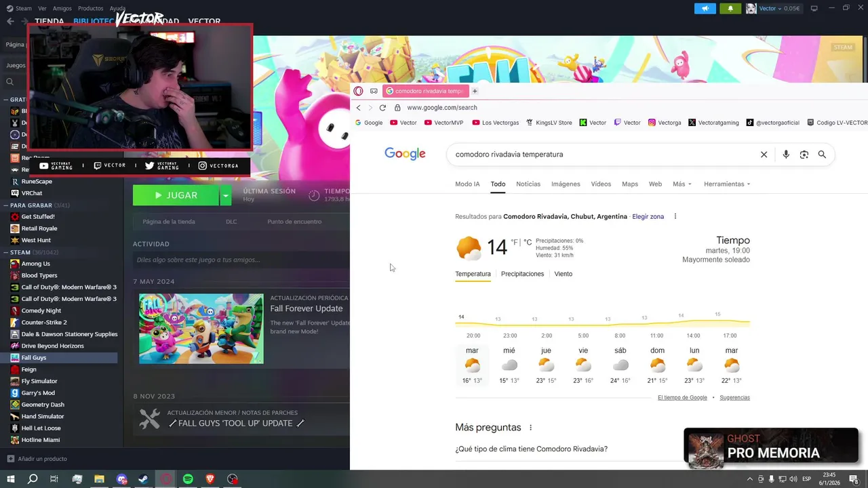This screenshot has height=488, width=868.
Task: Open Google Lens image search
Action: click(x=804, y=155)
